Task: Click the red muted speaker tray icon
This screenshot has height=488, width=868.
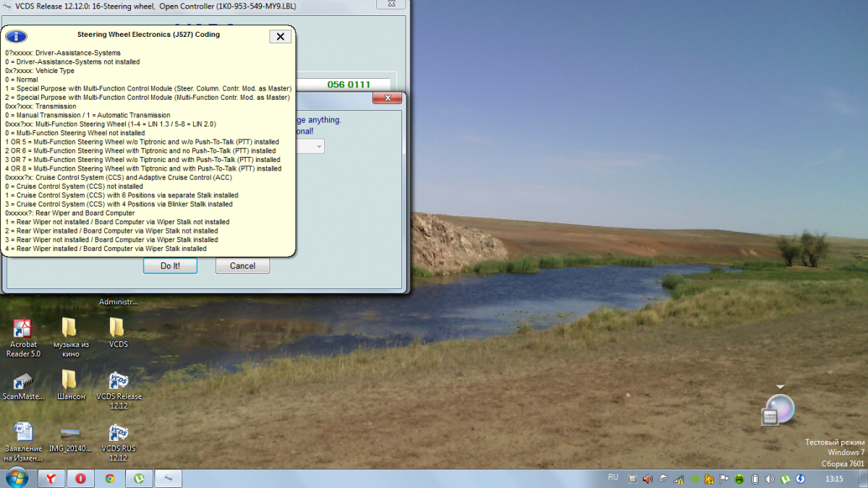Action: pos(647,479)
